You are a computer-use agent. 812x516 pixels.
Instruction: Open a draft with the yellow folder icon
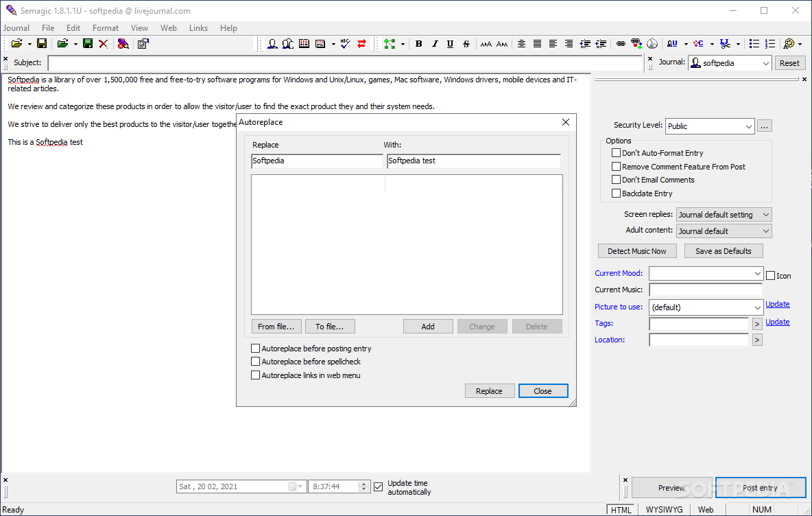[x=16, y=44]
